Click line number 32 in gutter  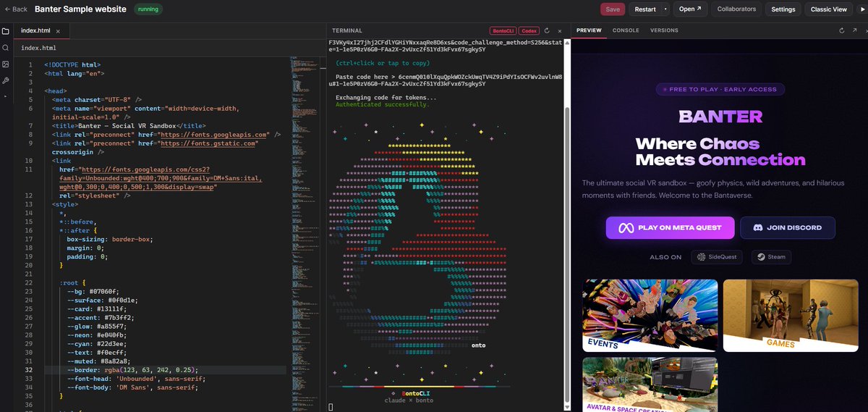(x=29, y=369)
